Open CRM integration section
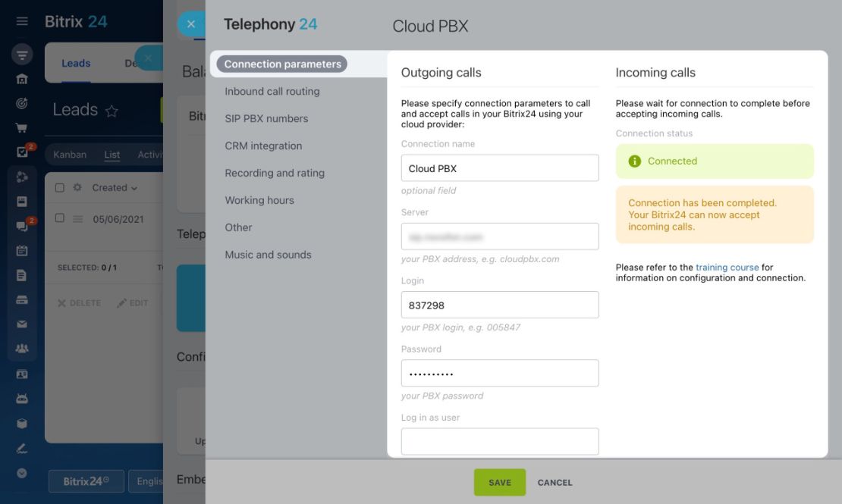This screenshot has height=504, width=842. 263,146
